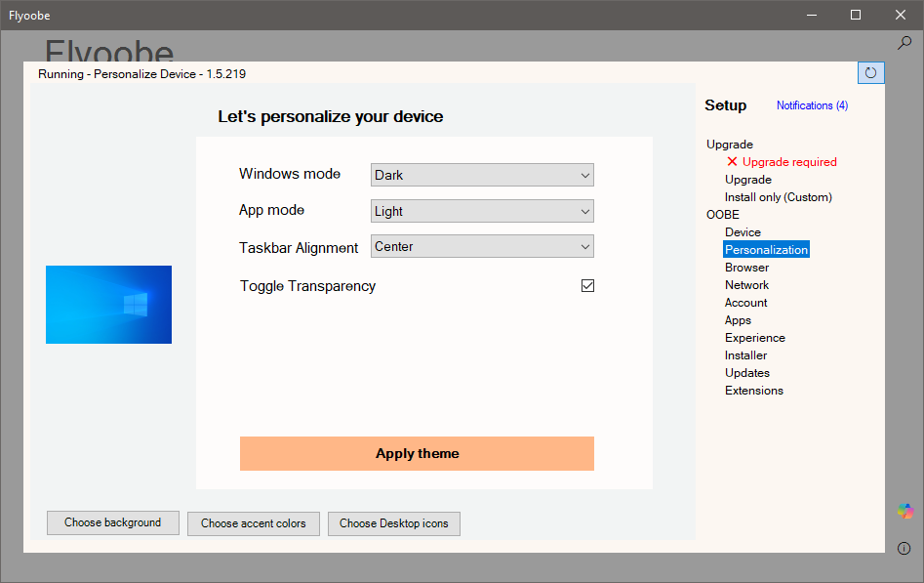
Task: Select the Personalization item
Action: (766, 250)
